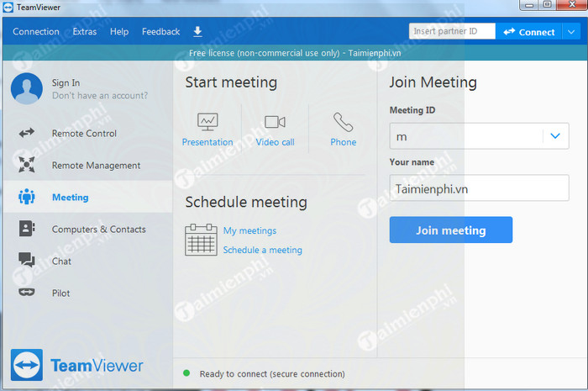
Task: Open the Connection menu
Action: [36, 31]
